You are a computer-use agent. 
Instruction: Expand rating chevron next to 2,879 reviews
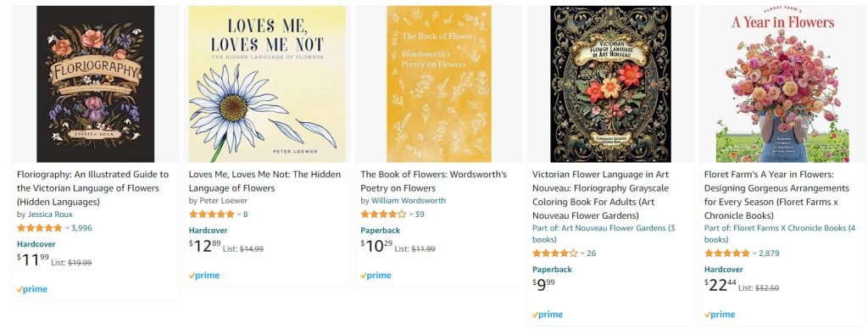pos(754,254)
